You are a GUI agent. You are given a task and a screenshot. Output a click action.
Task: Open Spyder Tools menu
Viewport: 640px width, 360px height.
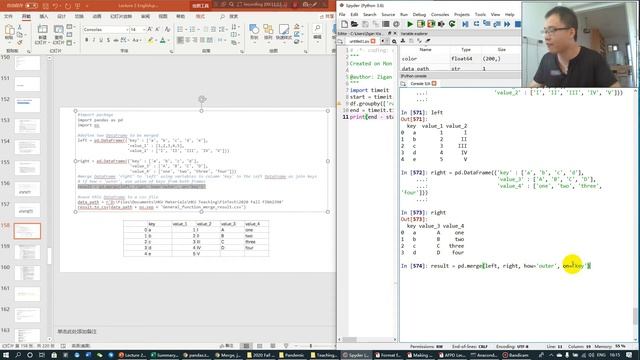[x=480, y=15]
